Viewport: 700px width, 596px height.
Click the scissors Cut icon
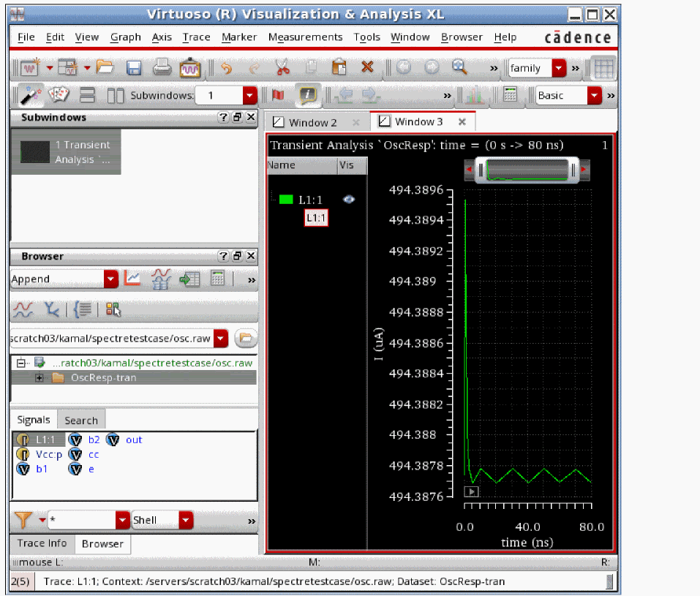[282, 68]
